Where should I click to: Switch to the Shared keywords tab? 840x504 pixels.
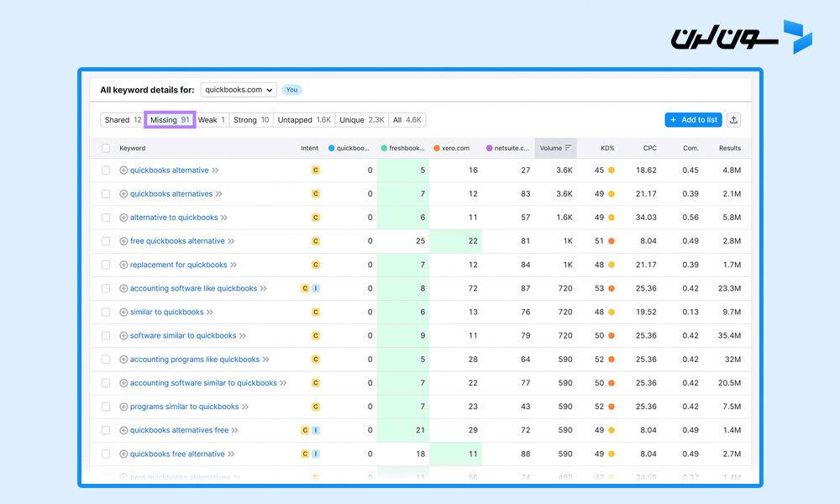[x=123, y=120]
